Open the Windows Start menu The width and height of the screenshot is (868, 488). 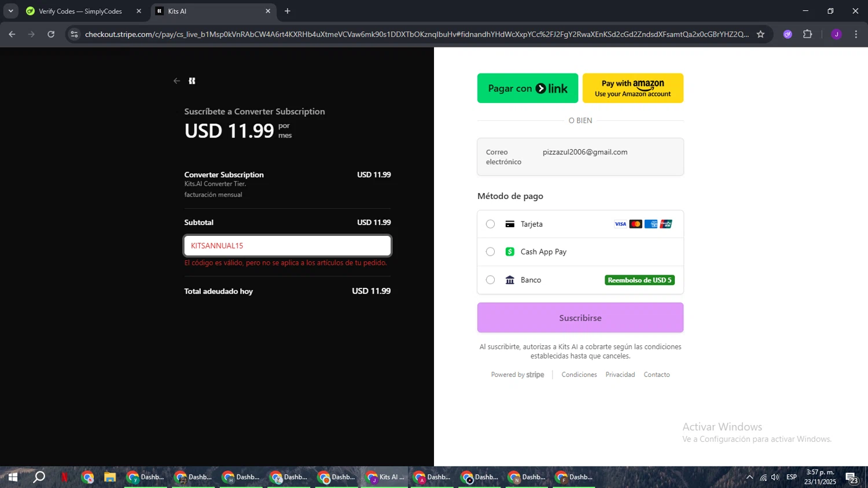click(x=13, y=477)
